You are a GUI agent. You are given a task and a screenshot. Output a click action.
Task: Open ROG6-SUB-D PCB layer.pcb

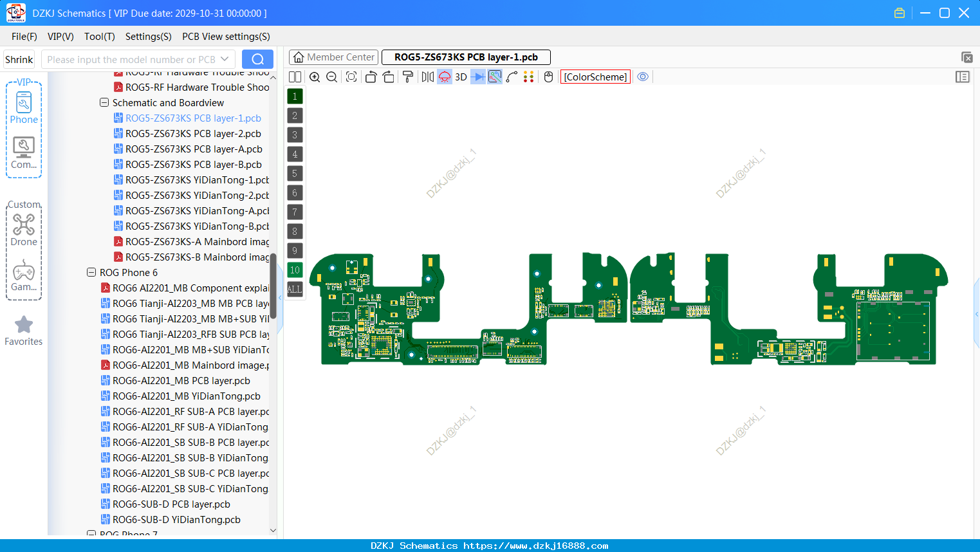pyautogui.click(x=171, y=504)
